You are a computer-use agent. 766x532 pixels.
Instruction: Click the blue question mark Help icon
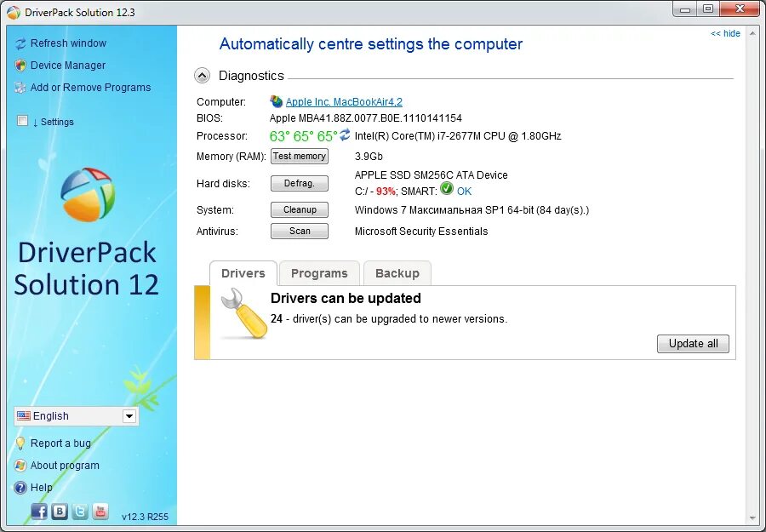click(x=20, y=488)
